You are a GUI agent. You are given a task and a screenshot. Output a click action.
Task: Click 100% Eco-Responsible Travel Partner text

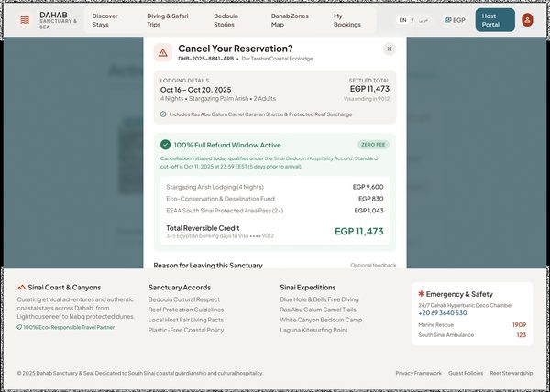(x=69, y=327)
